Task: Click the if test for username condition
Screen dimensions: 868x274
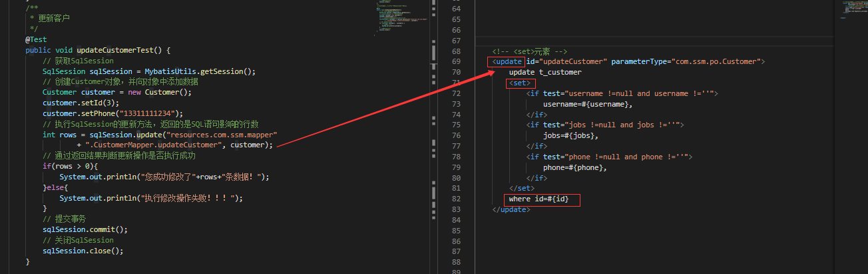Action: pyautogui.click(x=622, y=93)
